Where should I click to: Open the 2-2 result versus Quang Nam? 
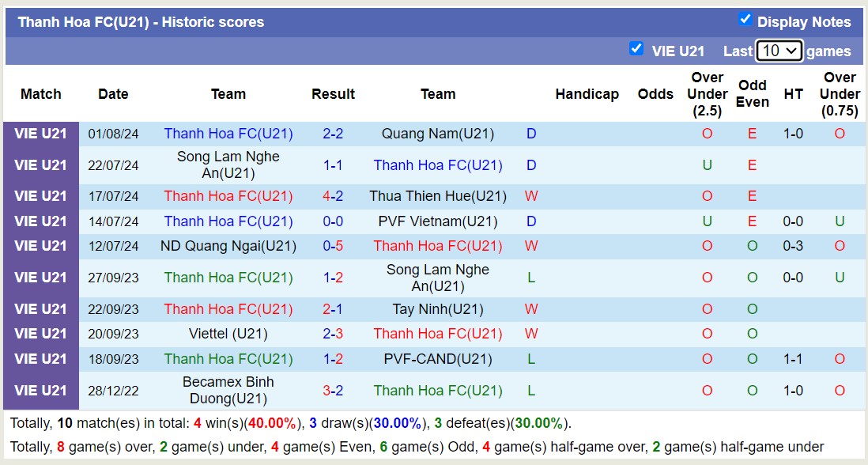tap(333, 134)
